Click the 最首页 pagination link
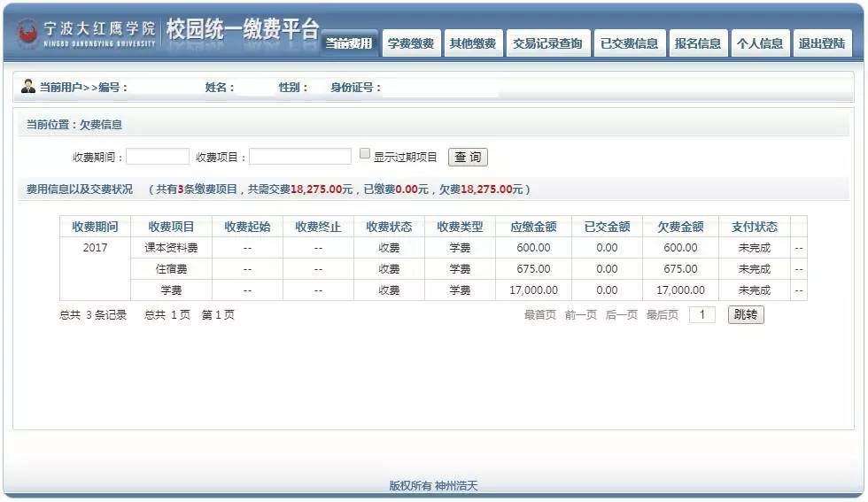 click(x=539, y=315)
